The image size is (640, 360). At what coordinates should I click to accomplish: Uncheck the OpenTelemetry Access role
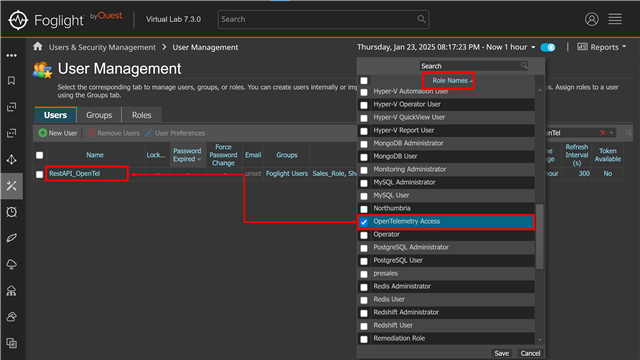click(364, 222)
